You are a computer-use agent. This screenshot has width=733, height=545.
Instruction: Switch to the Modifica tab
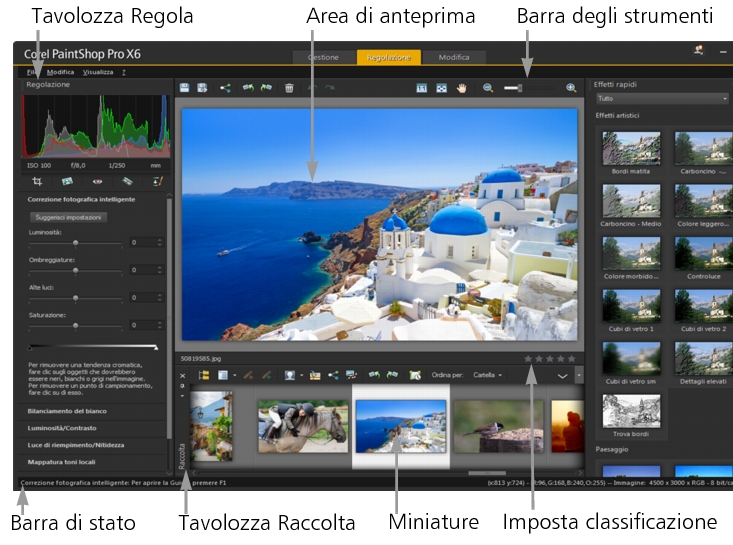453,58
